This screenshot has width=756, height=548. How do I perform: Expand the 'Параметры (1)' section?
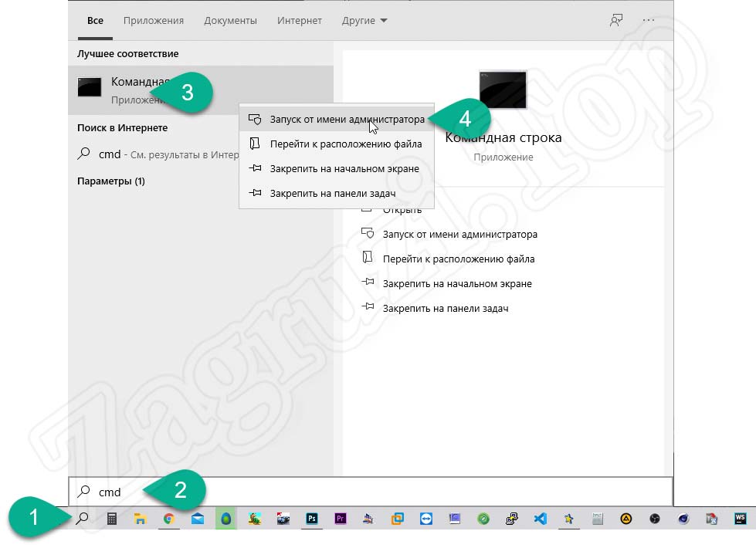tap(110, 181)
